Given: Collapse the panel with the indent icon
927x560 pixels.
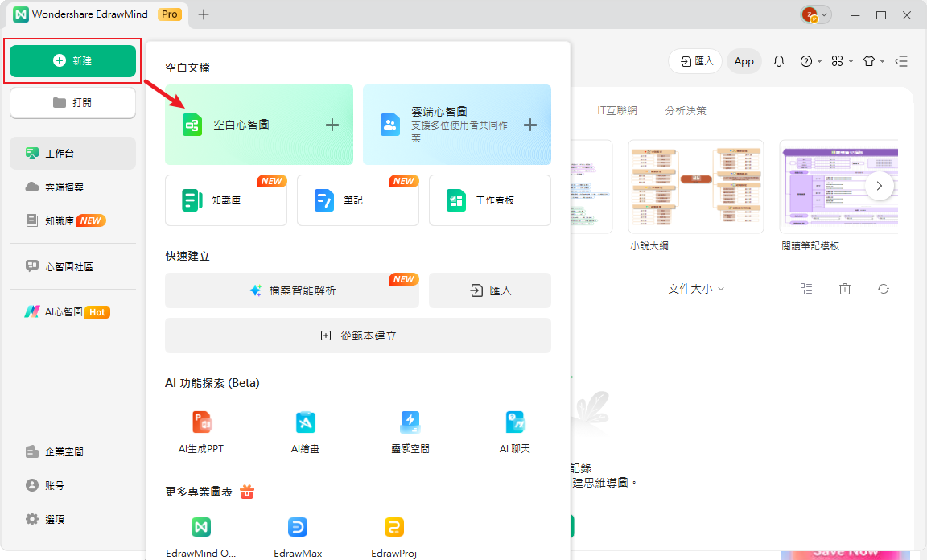Looking at the screenshot, I should (x=900, y=60).
